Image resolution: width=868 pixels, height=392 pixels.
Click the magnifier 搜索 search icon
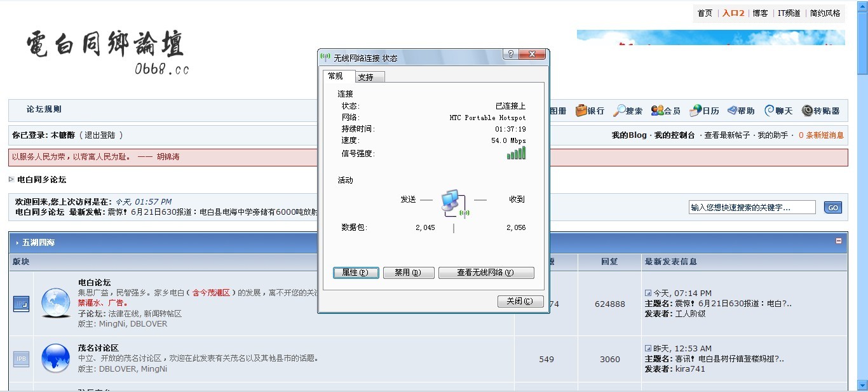[x=619, y=111]
